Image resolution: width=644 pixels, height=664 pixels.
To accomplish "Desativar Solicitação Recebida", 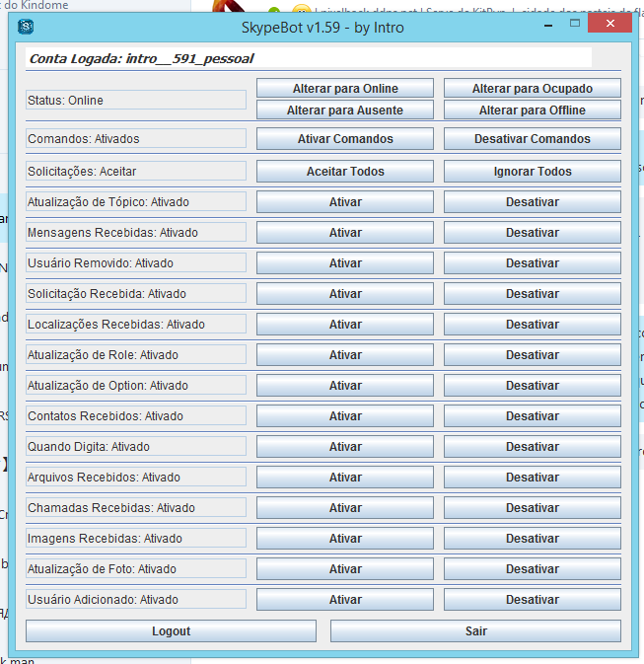I will pos(533,293).
